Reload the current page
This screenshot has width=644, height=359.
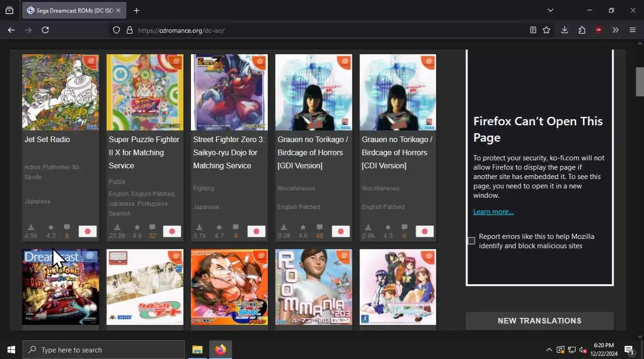tap(45, 30)
